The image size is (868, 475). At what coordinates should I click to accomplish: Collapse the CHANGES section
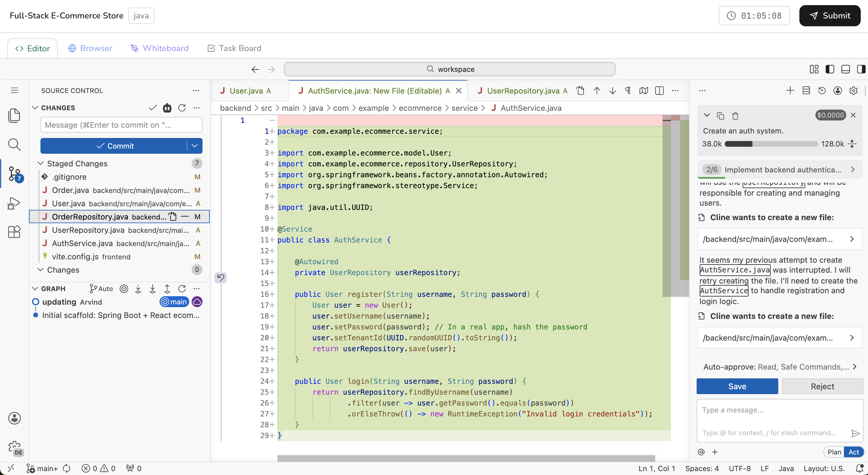pyautogui.click(x=35, y=108)
